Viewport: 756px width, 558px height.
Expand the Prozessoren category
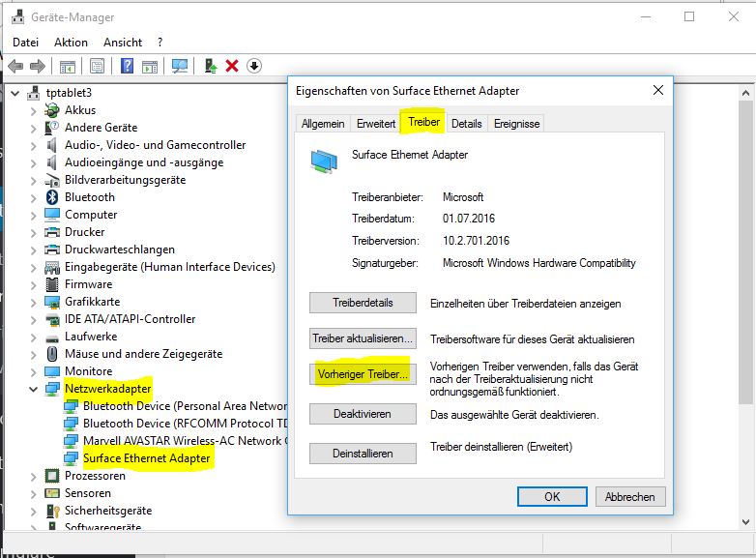pyautogui.click(x=33, y=477)
